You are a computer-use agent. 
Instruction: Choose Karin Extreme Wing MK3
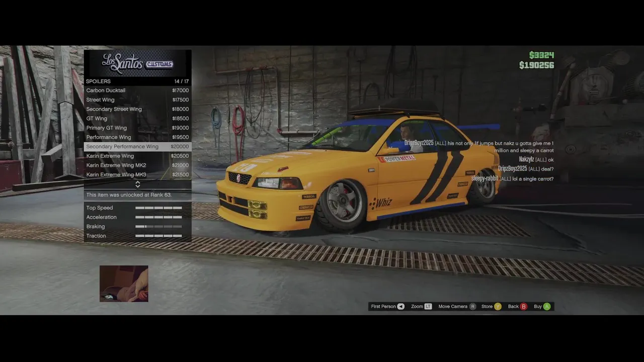click(137, 174)
